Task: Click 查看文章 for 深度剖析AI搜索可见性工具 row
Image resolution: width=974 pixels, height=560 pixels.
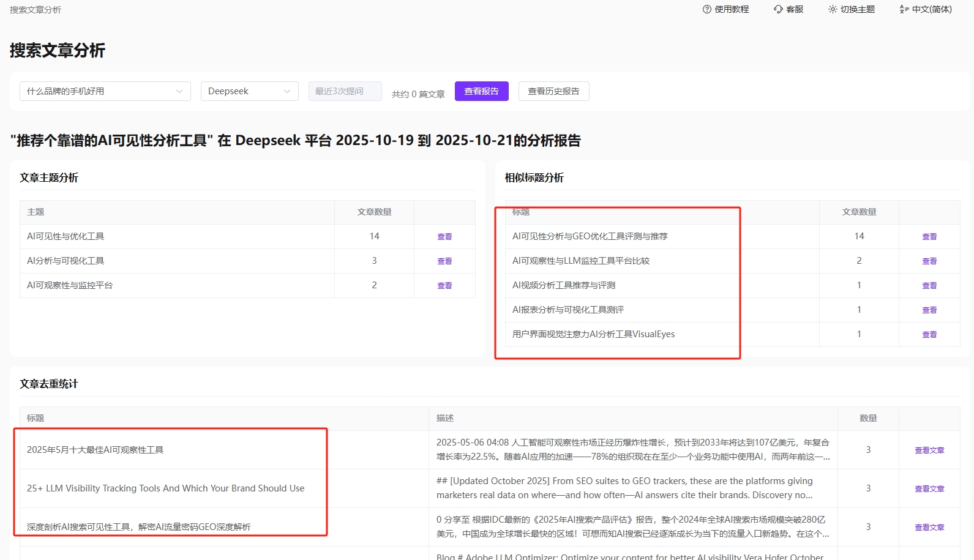Action: tap(929, 527)
